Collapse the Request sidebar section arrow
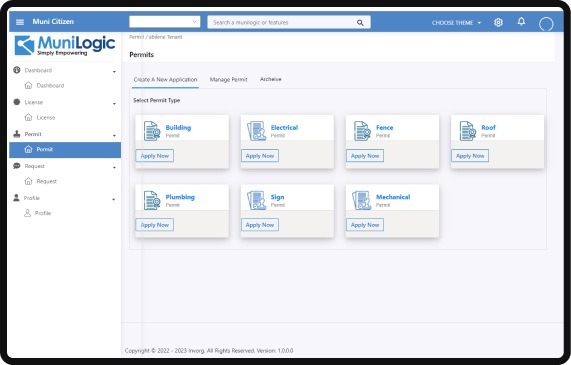This screenshot has height=365, width=571. pos(114,167)
